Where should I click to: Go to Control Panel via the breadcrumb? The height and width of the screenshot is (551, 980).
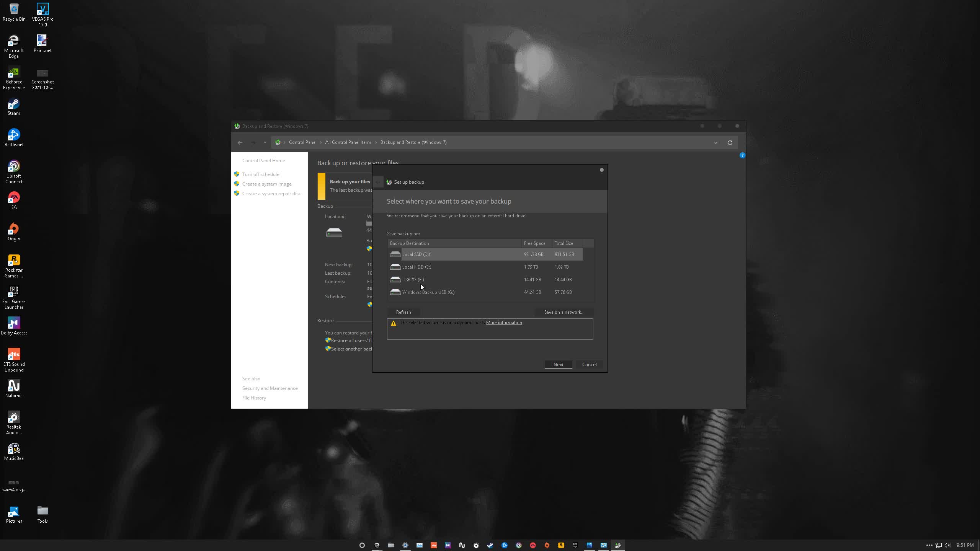coord(302,142)
